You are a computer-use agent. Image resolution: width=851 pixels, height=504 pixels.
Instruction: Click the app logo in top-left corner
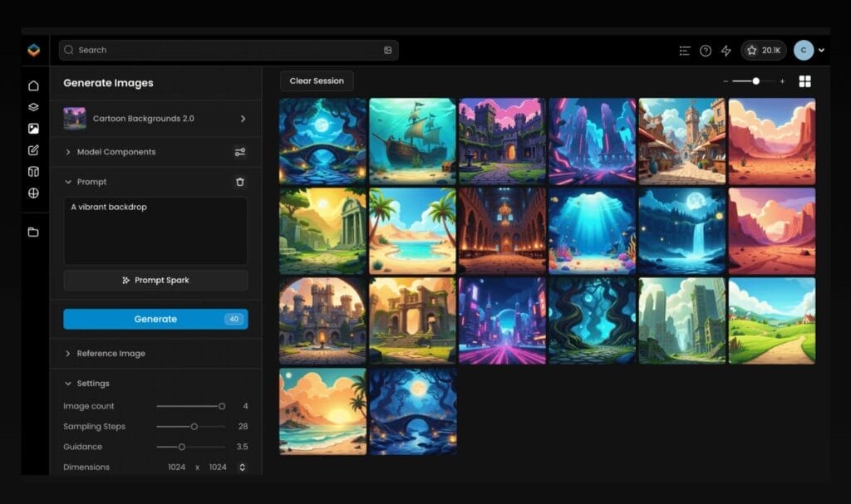tap(33, 51)
